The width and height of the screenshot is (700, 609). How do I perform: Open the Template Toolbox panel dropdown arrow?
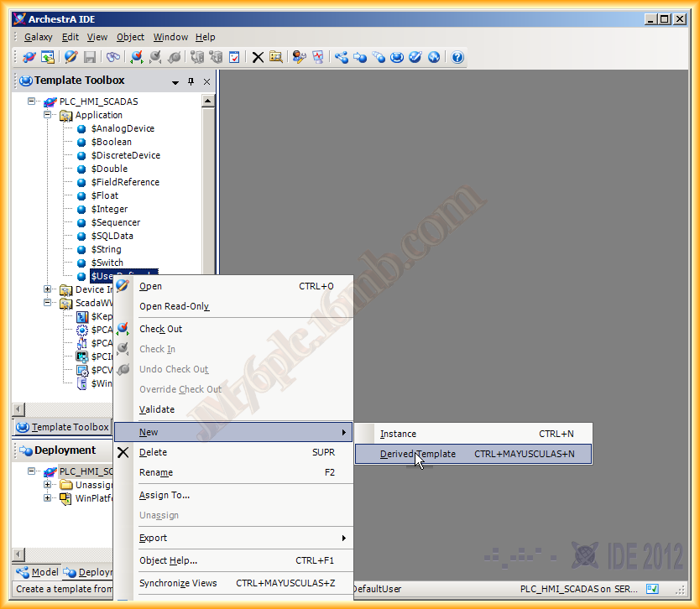[175, 81]
